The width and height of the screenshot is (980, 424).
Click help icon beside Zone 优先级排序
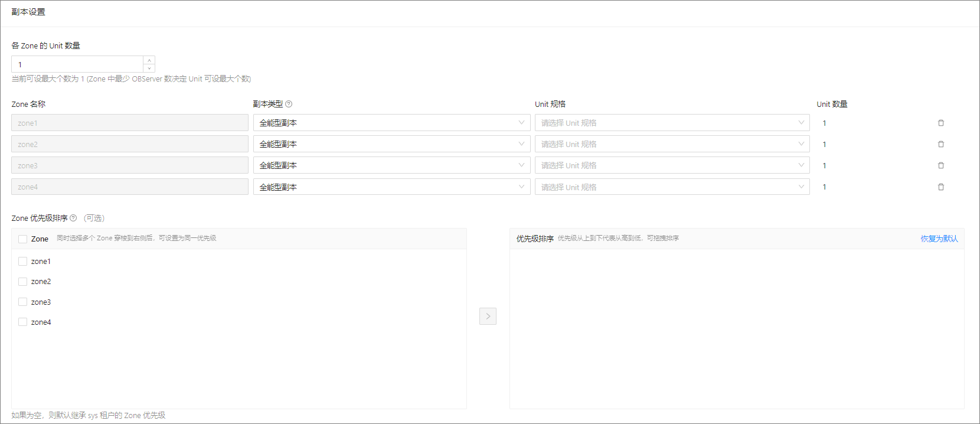point(73,218)
